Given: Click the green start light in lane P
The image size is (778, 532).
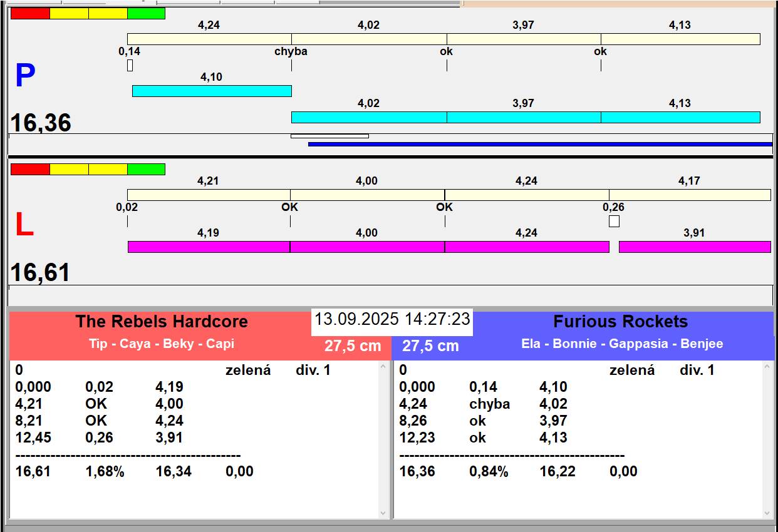Looking at the screenshot, I should (146, 13).
